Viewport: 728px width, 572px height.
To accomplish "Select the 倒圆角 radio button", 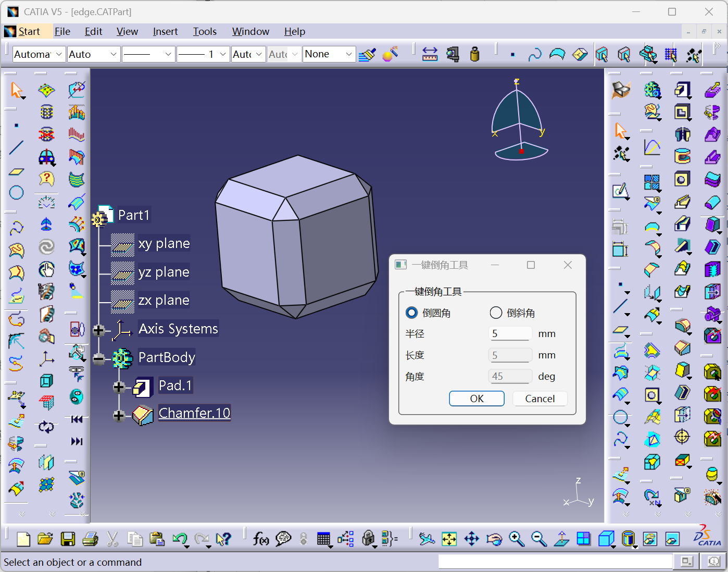I will (411, 313).
